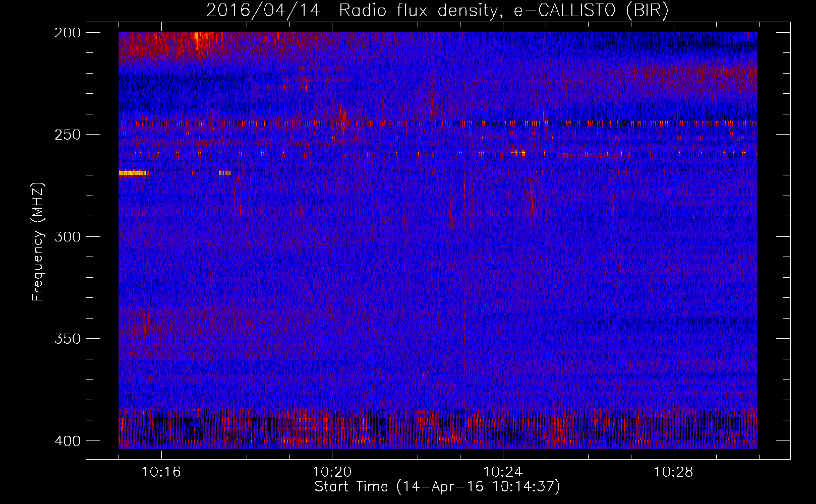Click the 200 frequency tick label
The height and width of the screenshot is (504, 816).
click(68, 32)
